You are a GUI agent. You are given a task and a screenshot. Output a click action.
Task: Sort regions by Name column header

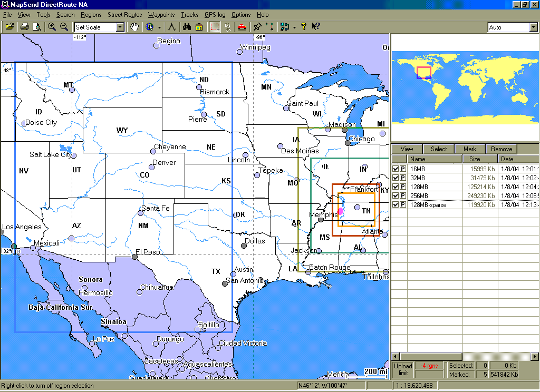click(435, 159)
